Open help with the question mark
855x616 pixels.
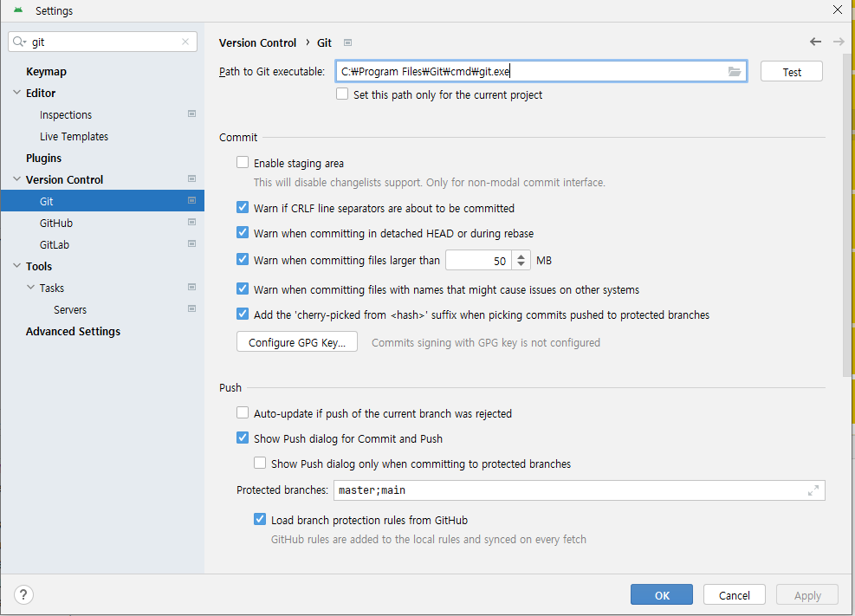coord(23,594)
